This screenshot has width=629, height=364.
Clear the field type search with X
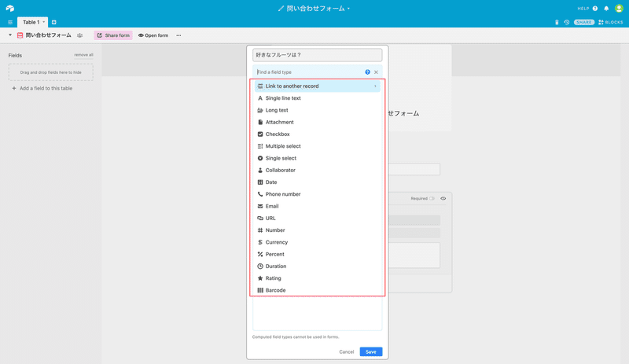[376, 72]
